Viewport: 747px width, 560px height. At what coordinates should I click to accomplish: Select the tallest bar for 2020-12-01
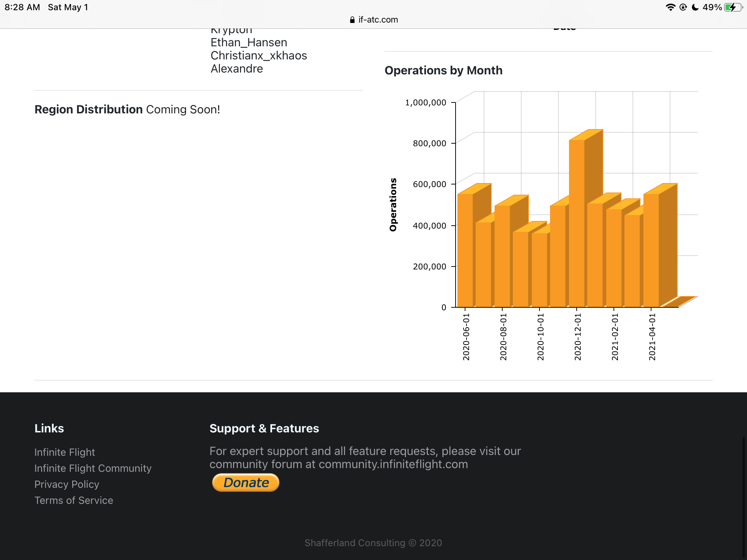point(577,223)
